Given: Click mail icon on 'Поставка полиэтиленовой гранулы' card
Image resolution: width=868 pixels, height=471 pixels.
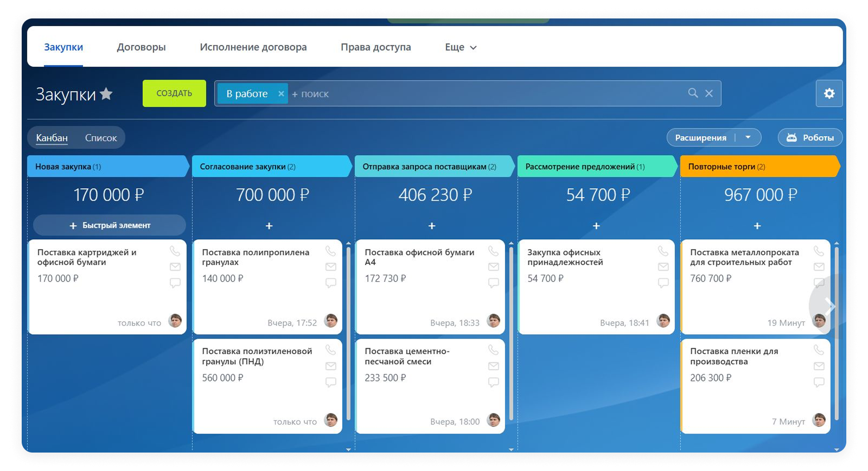Looking at the screenshot, I should [x=330, y=366].
